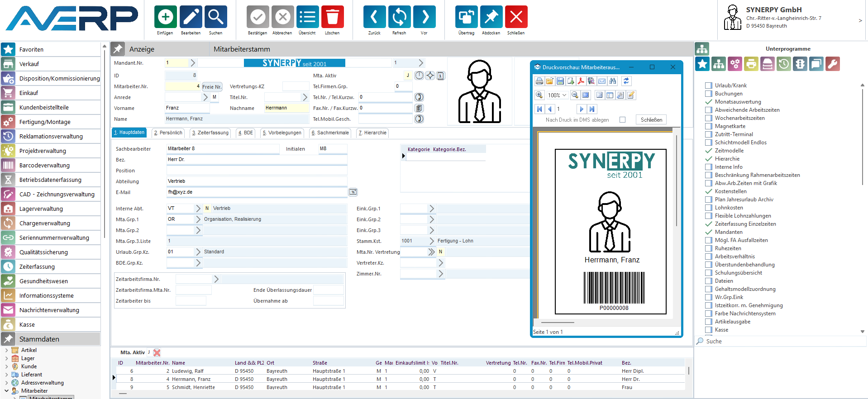The image size is (868, 399).
Task: Click the traffic light icon in Unterprogramme
Action: [800, 64]
